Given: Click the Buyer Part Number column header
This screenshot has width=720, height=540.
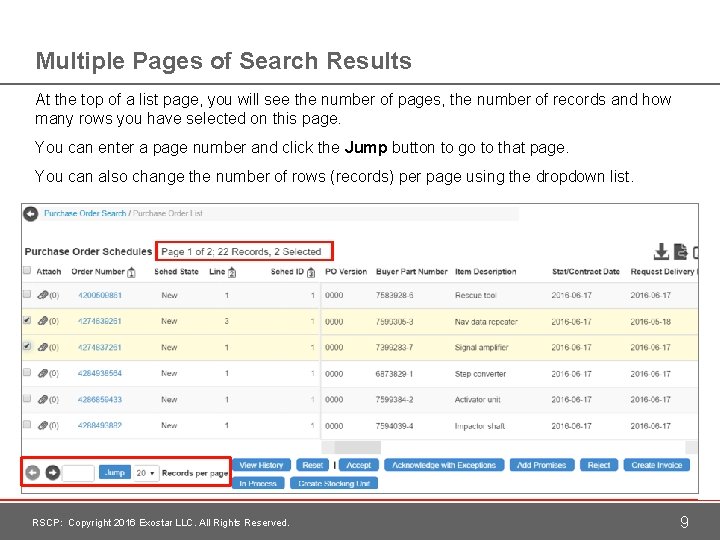Looking at the screenshot, I should coord(411,272).
